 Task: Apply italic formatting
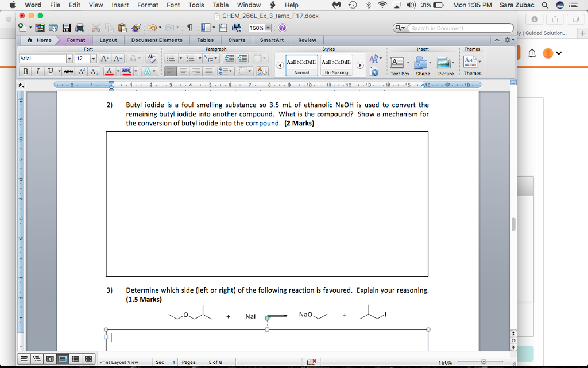click(x=37, y=71)
